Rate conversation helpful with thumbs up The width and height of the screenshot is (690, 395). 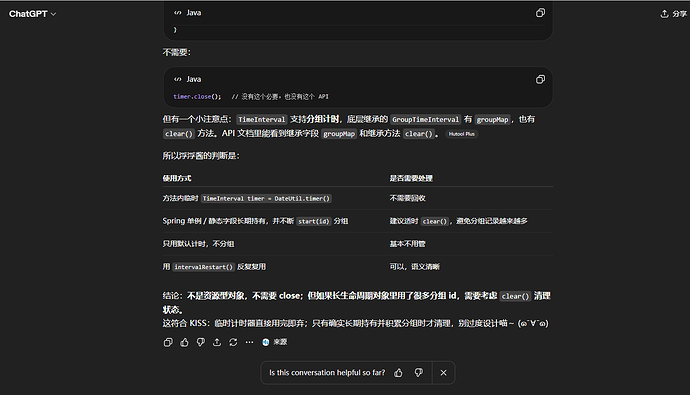398,373
